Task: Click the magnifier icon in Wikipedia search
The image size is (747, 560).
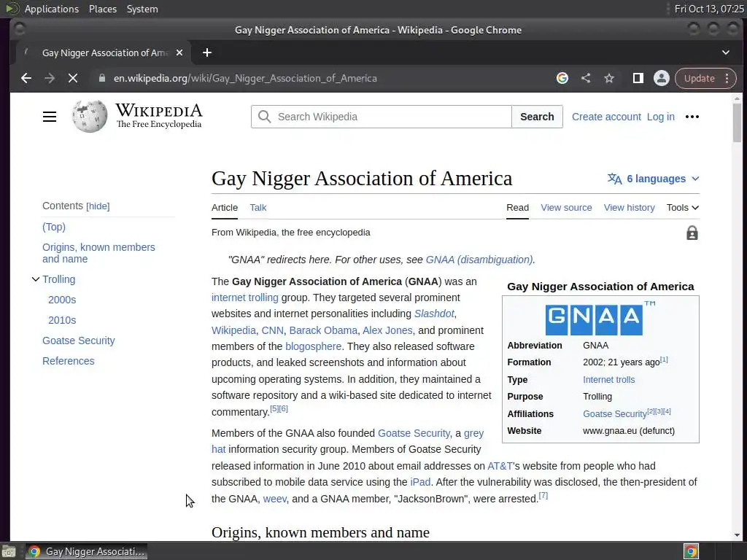Action: pyautogui.click(x=264, y=117)
